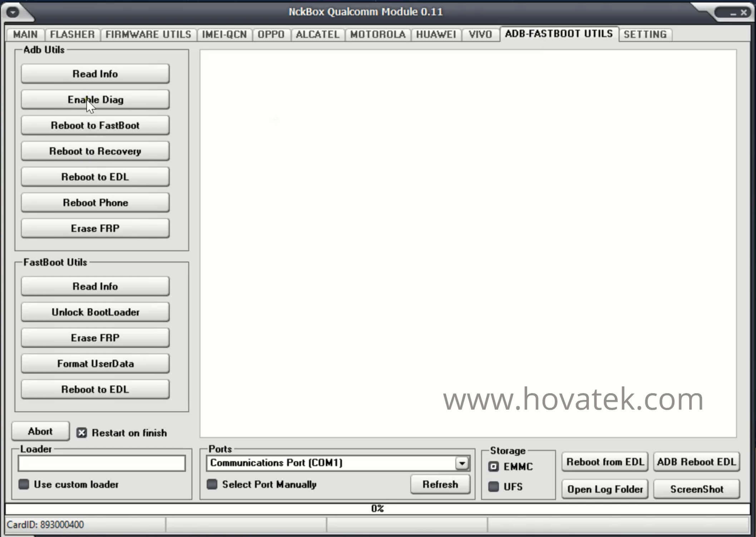Click Read Info under FastBoot Utils
The width and height of the screenshot is (756, 537).
(x=95, y=286)
